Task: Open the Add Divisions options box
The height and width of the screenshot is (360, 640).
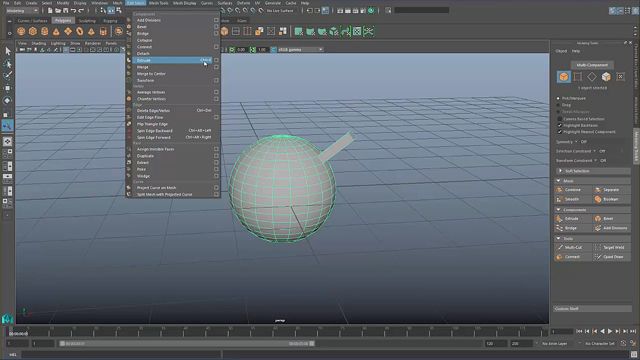Action: point(216,20)
